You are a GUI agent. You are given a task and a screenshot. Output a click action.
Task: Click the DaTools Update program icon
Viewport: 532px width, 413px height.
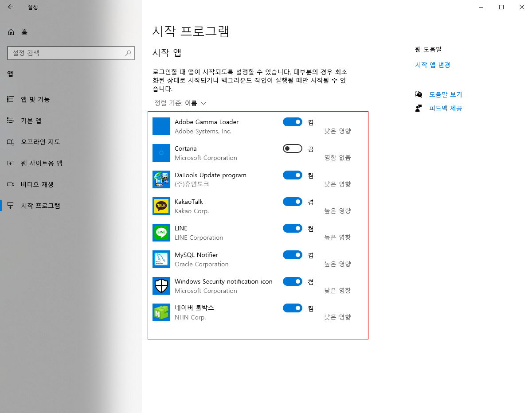161,179
